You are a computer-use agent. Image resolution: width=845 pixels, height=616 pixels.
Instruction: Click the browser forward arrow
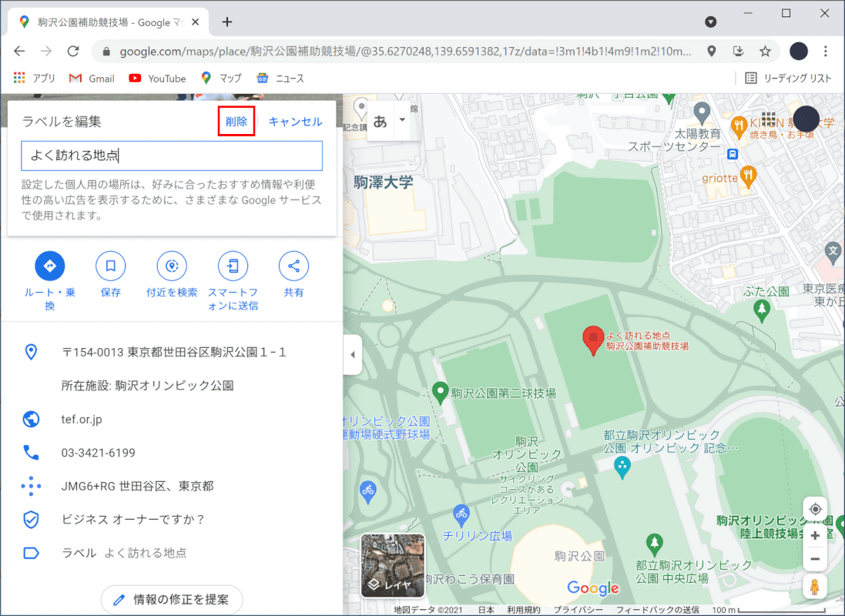point(46,51)
